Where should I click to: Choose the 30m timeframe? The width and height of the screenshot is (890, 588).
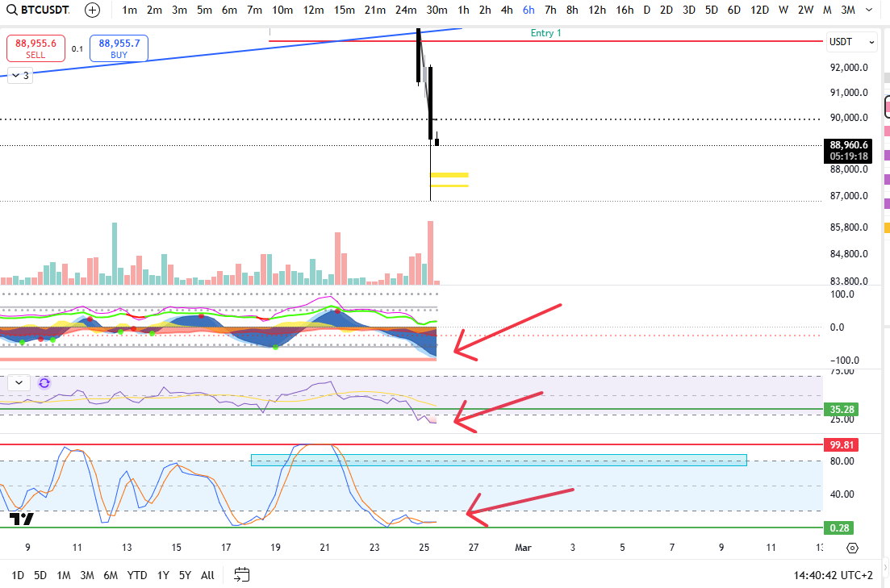[x=437, y=10]
